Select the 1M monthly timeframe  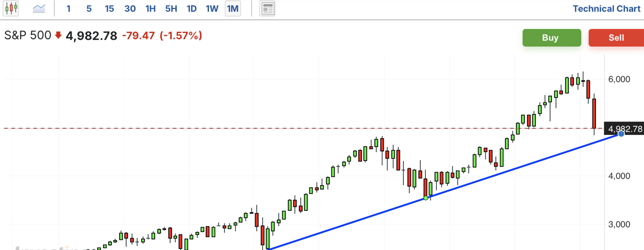coord(233,8)
